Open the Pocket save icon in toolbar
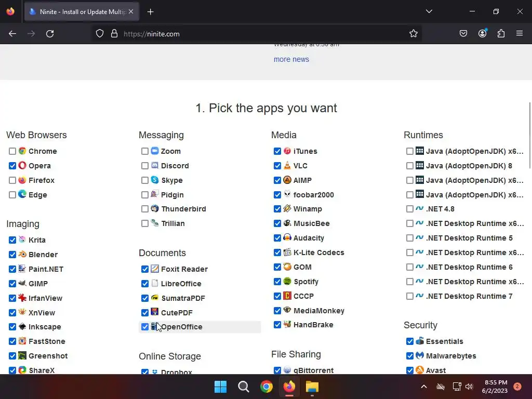532x399 pixels. (463, 34)
